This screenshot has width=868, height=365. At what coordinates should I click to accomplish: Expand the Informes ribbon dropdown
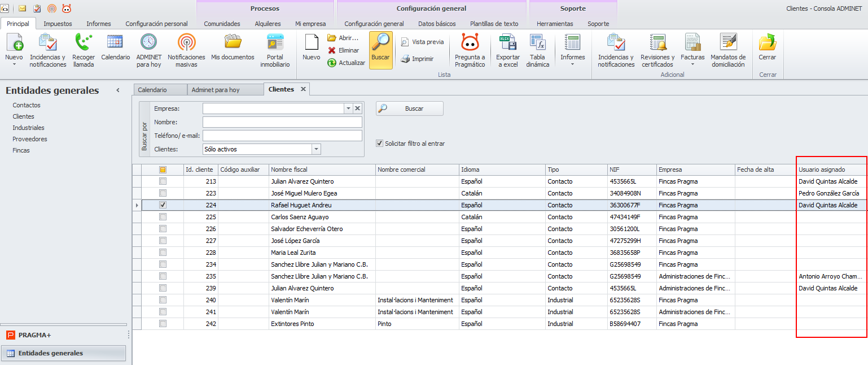tap(572, 64)
